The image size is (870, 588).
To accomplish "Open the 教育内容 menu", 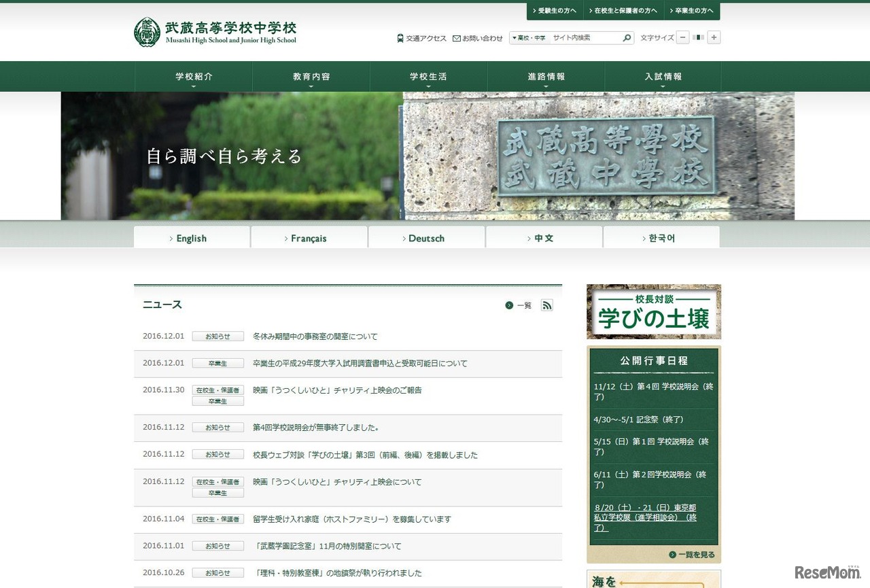I will (x=311, y=76).
